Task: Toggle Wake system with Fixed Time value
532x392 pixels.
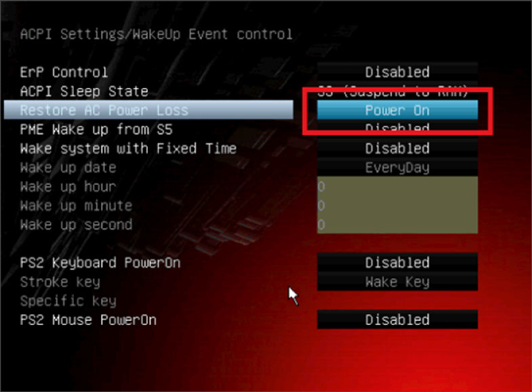Action: [x=397, y=148]
